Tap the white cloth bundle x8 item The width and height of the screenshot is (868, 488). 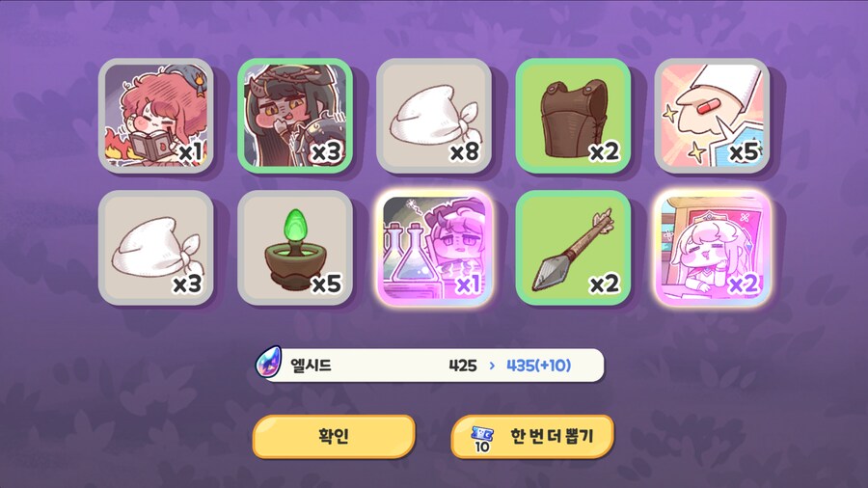coord(434,116)
